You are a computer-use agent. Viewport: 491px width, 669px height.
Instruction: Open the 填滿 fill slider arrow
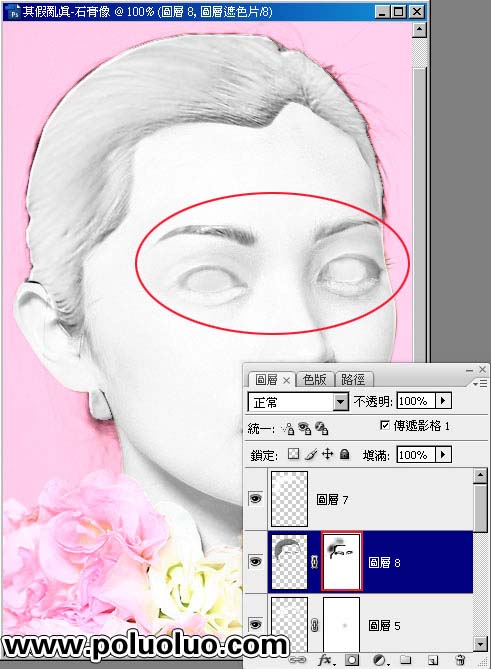click(x=443, y=454)
